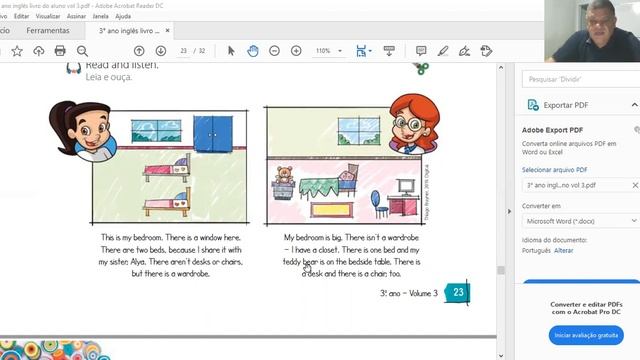Zoom out with minus icon
Viewport: 640px width, 360px height.
pos(274,51)
